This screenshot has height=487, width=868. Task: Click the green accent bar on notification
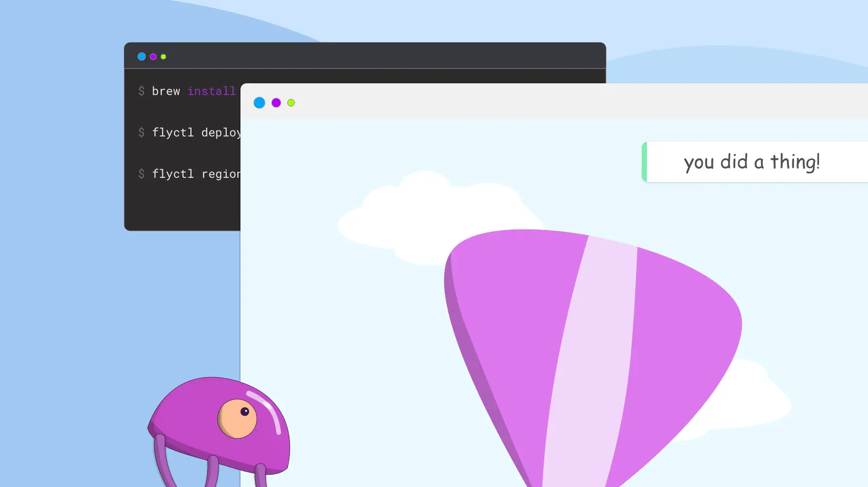644,162
